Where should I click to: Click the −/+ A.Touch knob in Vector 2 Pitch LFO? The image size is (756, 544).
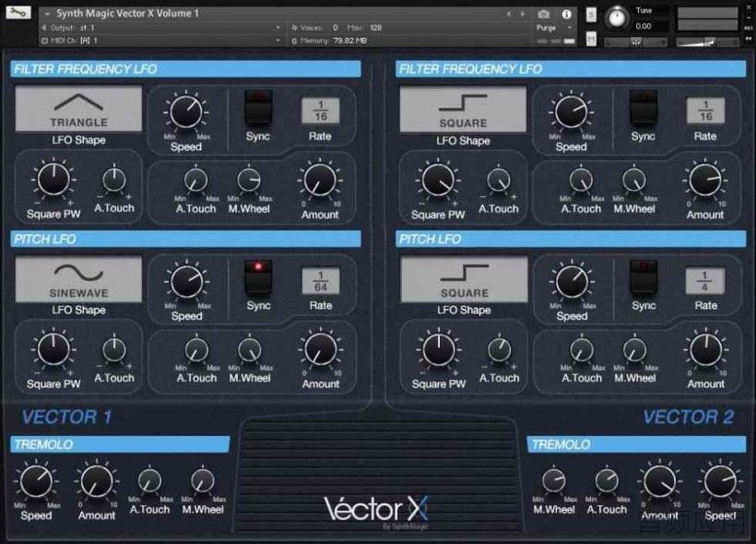(500, 350)
